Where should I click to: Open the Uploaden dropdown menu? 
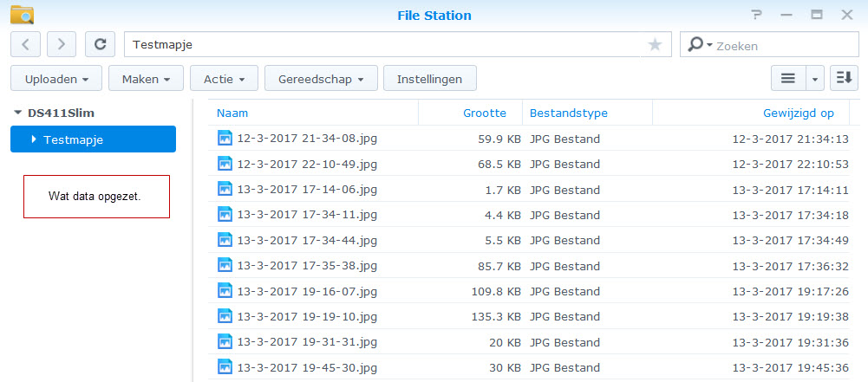[x=56, y=79]
